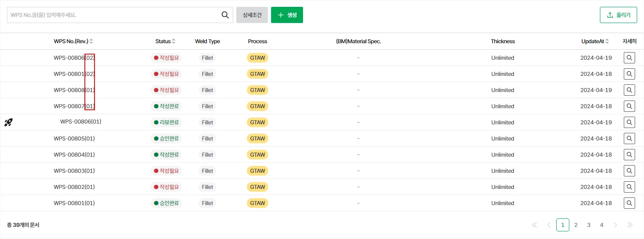This screenshot has height=239, width=644.
Task: Click the rocket icon beside WPS-00806(01)
Action: point(8,122)
